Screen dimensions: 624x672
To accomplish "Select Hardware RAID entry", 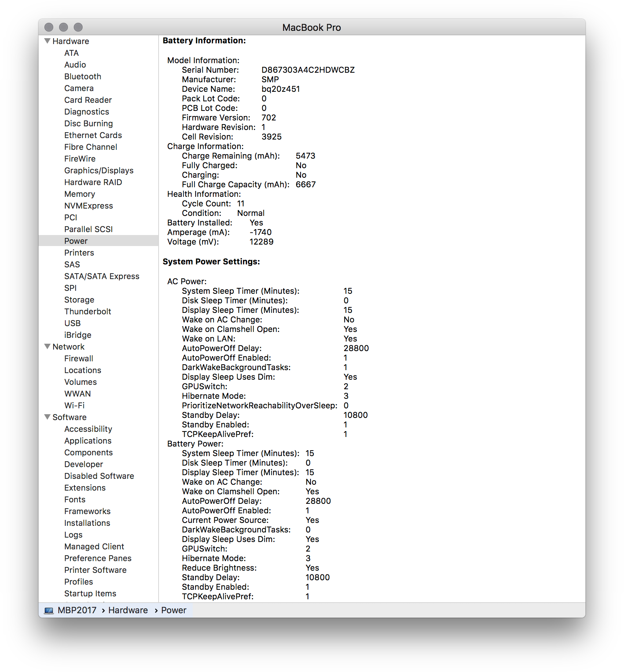I will point(93,182).
